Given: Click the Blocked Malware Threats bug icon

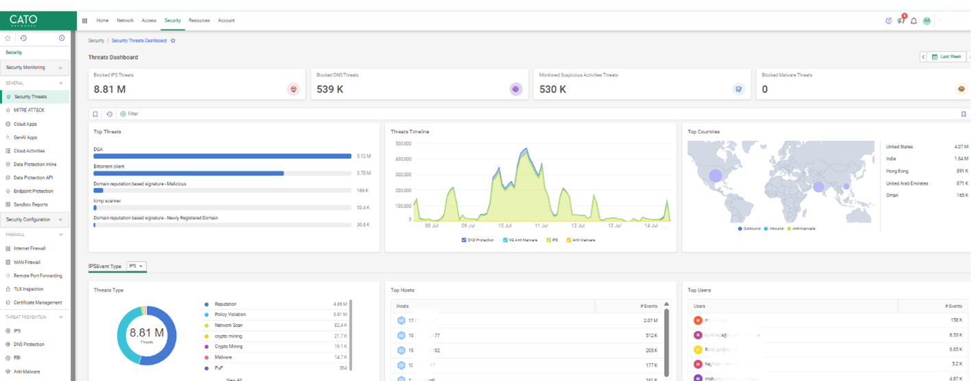Looking at the screenshot, I should [961, 89].
